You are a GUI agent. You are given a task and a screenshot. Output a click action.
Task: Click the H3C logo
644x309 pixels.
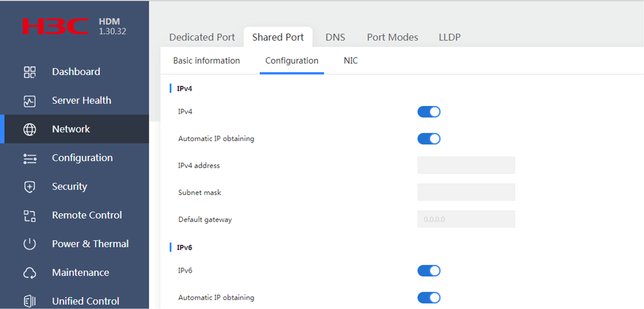click(56, 26)
